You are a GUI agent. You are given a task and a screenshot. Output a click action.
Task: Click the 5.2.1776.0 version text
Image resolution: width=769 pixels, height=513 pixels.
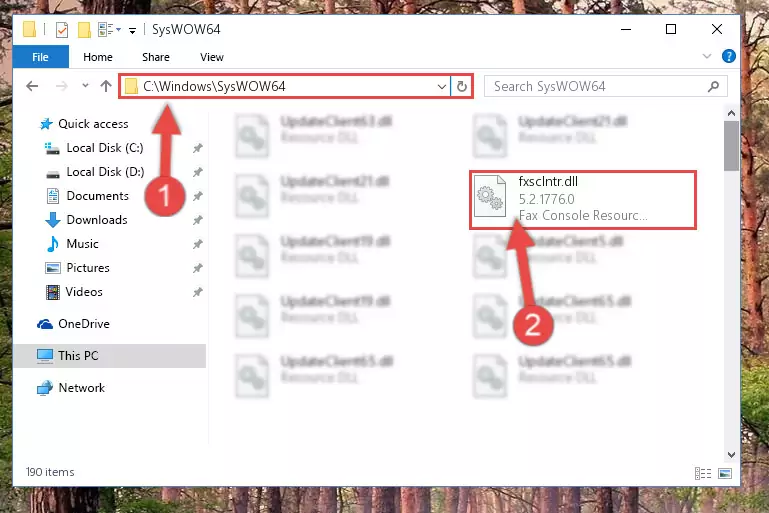[546, 199]
